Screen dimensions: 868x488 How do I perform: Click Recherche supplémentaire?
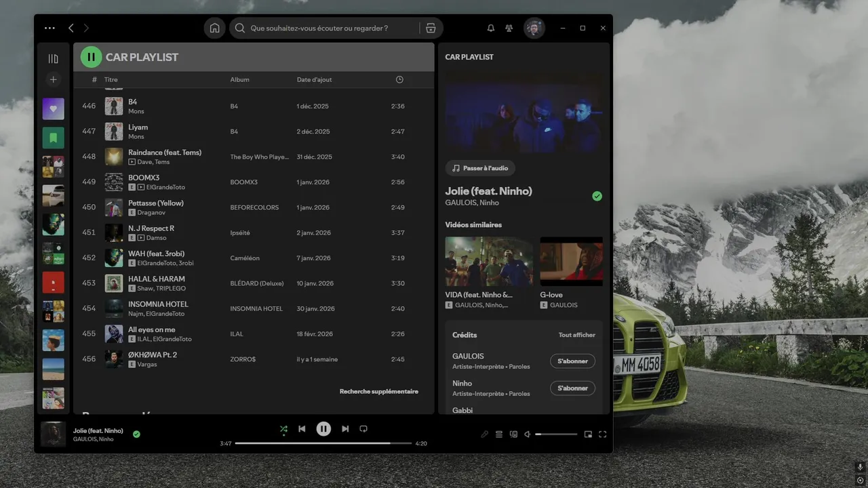pyautogui.click(x=379, y=392)
